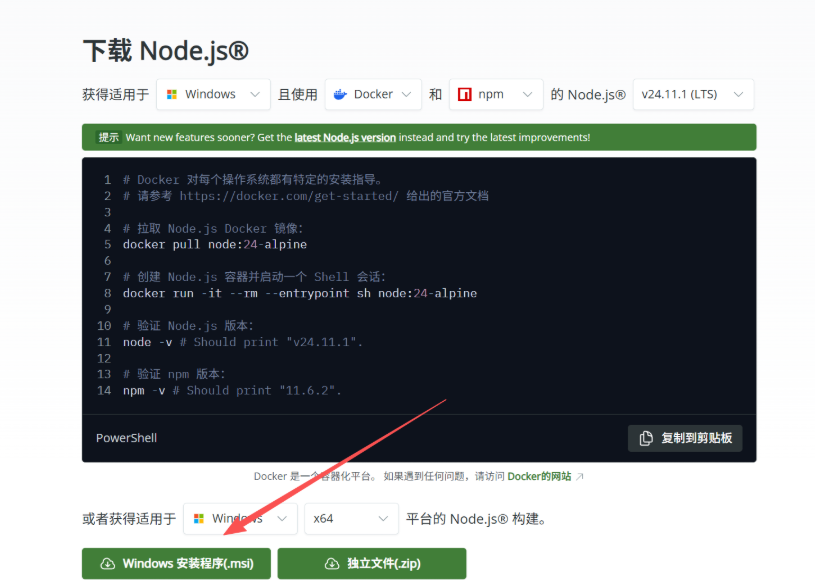Click the external link arrow after Docker的网站
Screen dimensions: 815x580
point(580,477)
